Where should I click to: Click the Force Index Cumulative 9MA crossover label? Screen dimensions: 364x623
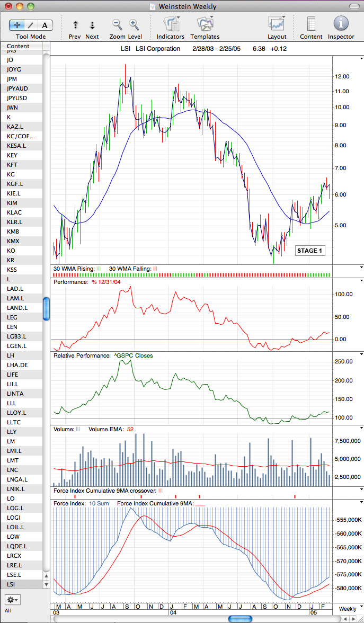click(108, 491)
